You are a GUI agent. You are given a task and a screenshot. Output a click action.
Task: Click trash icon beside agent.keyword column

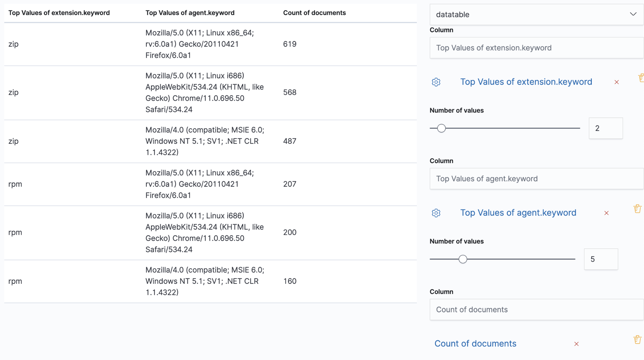pyautogui.click(x=637, y=209)
